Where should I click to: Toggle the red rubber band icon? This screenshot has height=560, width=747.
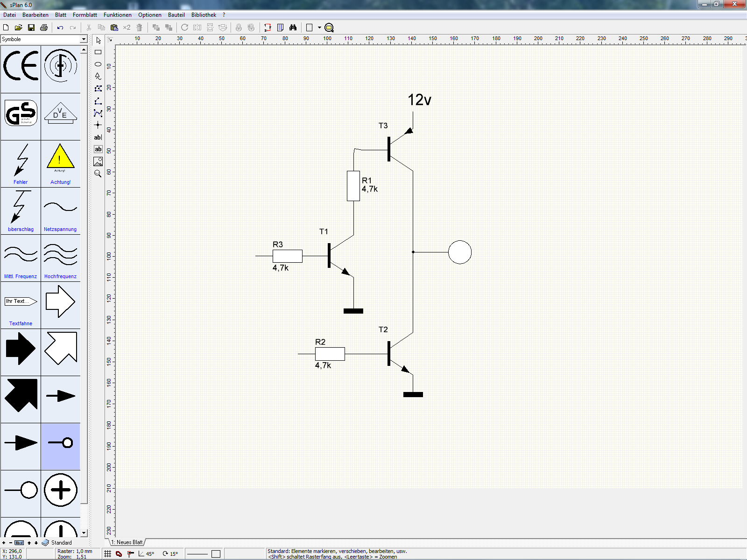tap(119, 554)
